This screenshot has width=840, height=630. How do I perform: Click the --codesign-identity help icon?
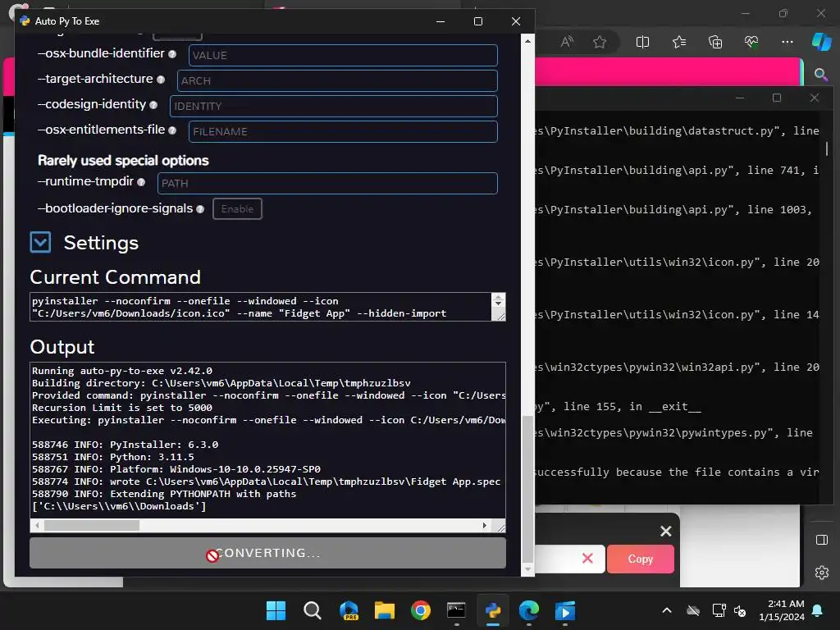pos(153,105)
